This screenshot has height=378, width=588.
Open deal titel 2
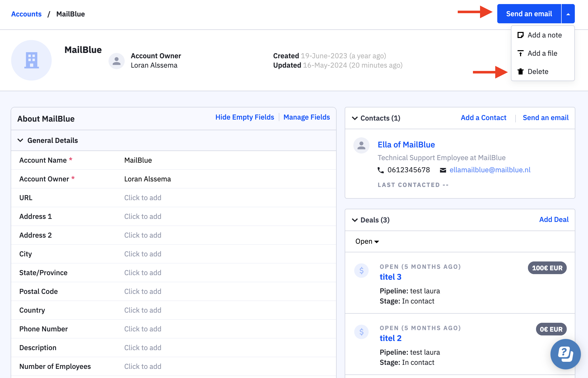tap(391, 338)
